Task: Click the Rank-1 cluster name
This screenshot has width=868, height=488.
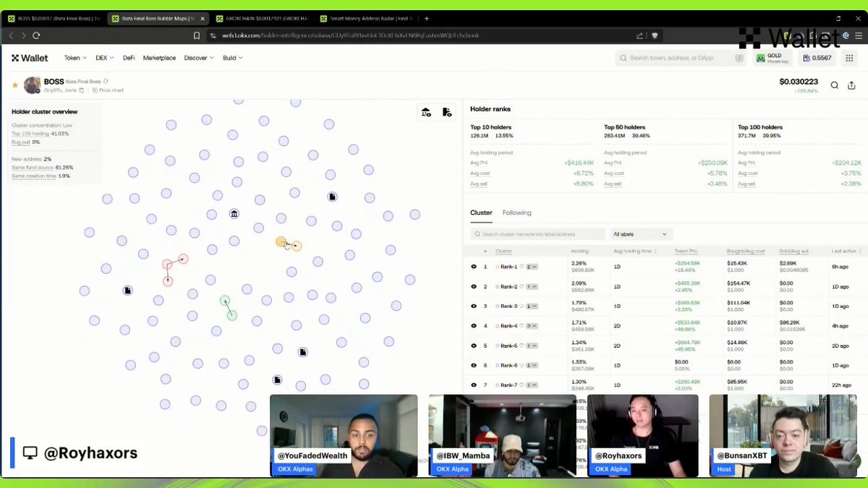Action: [509, 267]
